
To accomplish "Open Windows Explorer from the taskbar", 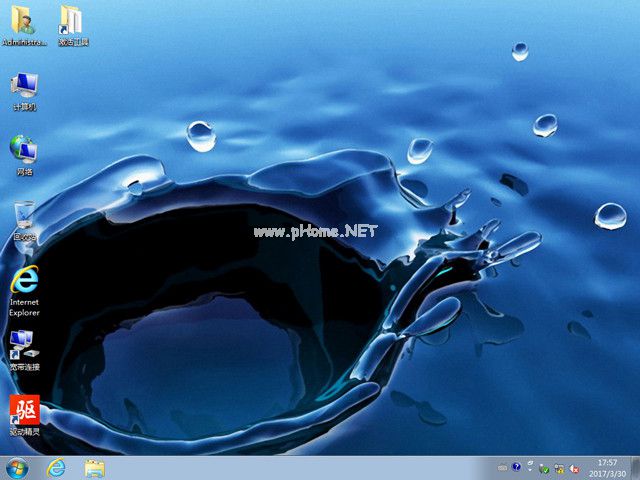I will click(x=94, y=468).
